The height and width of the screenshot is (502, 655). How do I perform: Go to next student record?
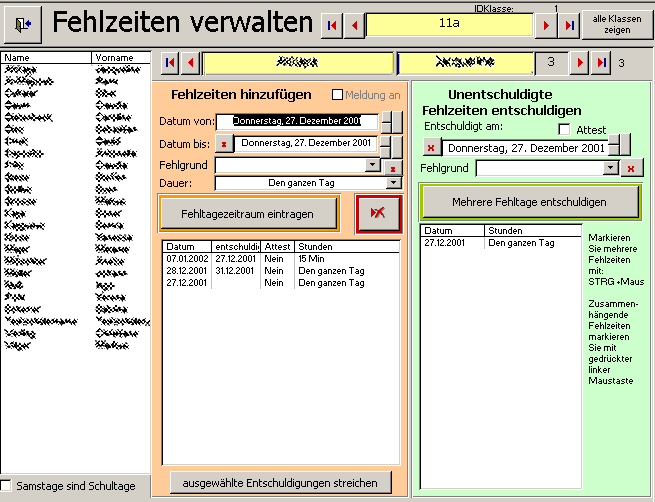pyautogui.click(x=579, y=64)
